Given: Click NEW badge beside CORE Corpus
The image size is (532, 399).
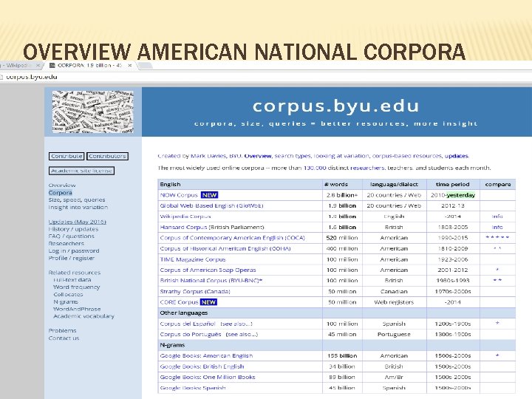Looking at the screenshot, I should tap(208, 302).
